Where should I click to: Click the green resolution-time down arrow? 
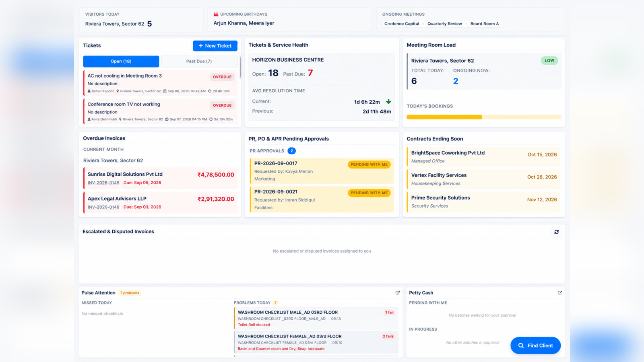pyautogui.click(x=388, y=102)
